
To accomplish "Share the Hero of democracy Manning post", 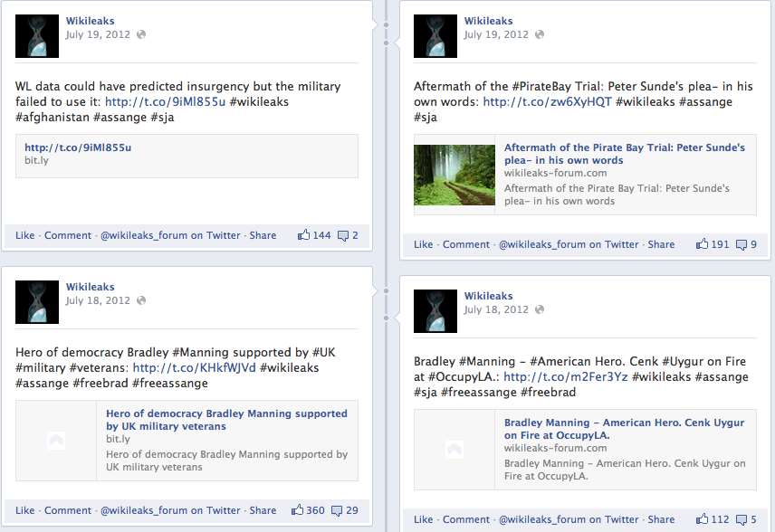I will pos(263,510).
